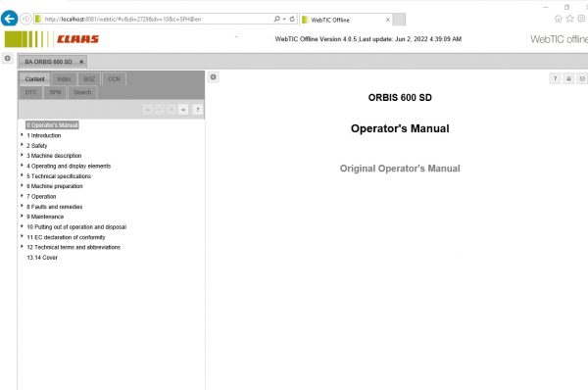Expand the 5 Technical specifications arrow

click(22, 175)
